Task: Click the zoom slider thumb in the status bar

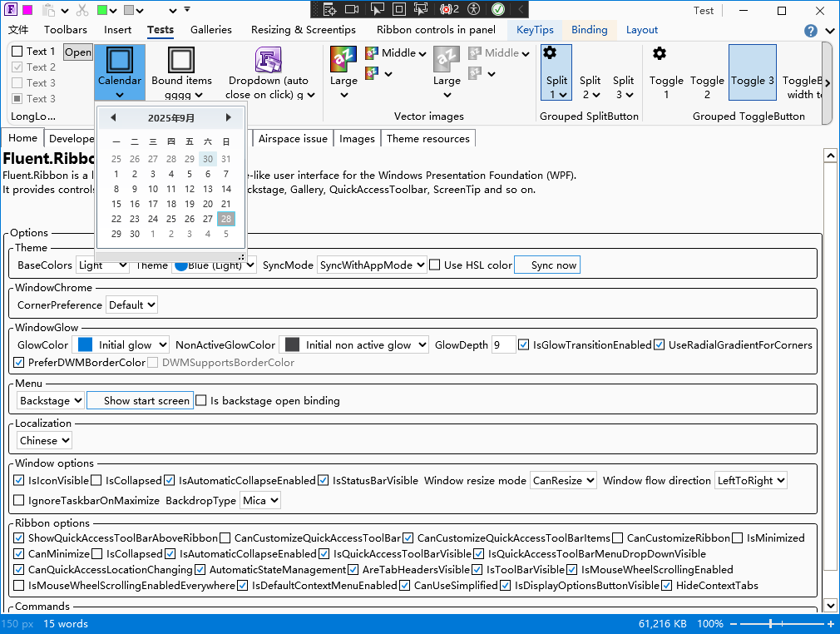Action: point(771,624)
